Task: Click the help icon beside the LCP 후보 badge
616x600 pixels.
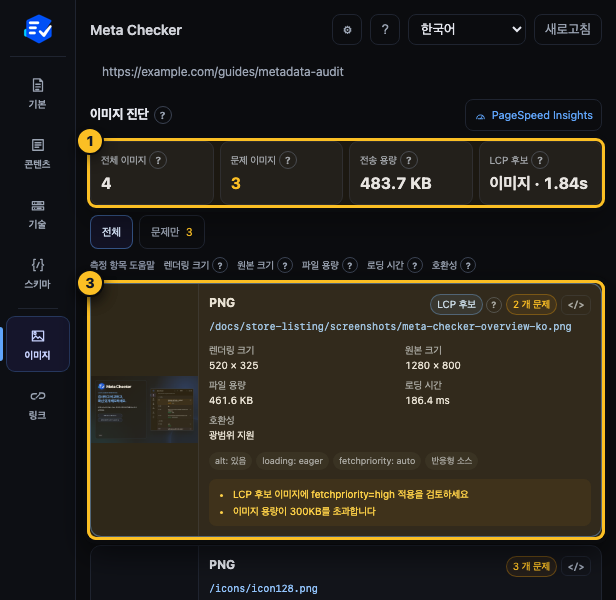Action: (x=494, y=305)
